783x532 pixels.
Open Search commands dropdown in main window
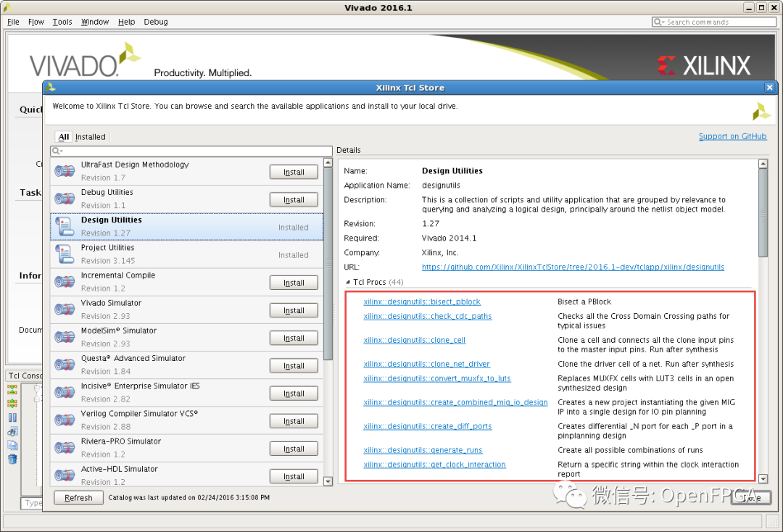pos(663,22)
